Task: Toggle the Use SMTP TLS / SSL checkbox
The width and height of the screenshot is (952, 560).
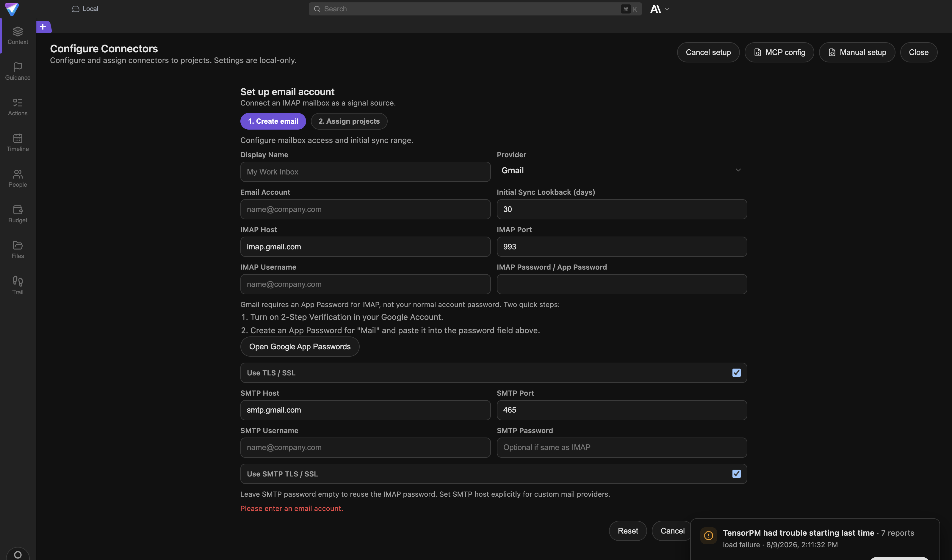Action: [x=736, y=474]
